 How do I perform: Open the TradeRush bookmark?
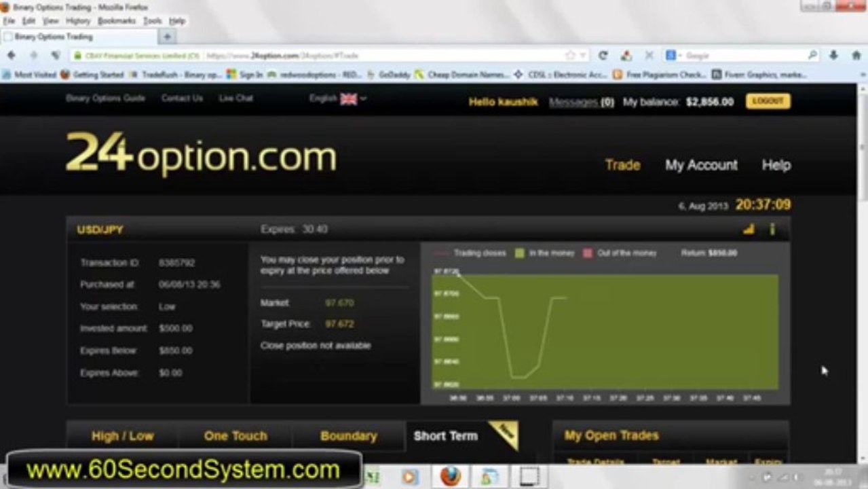coord(175,75)
